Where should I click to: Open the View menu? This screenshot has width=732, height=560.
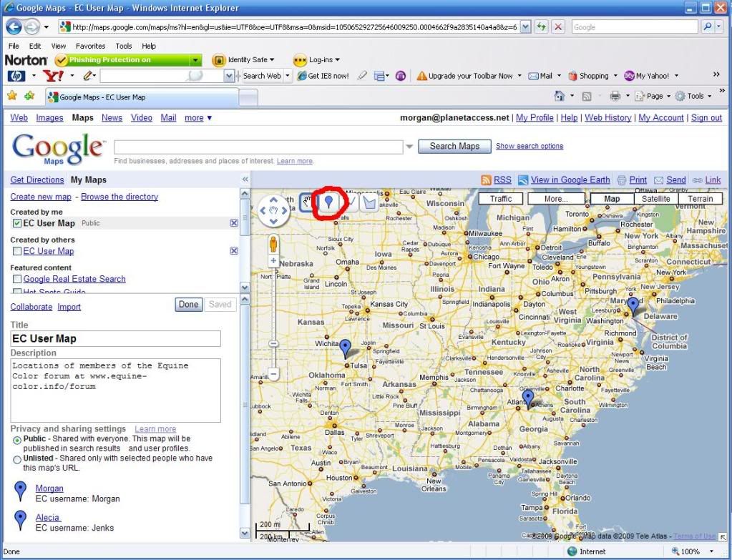point(59,46)
